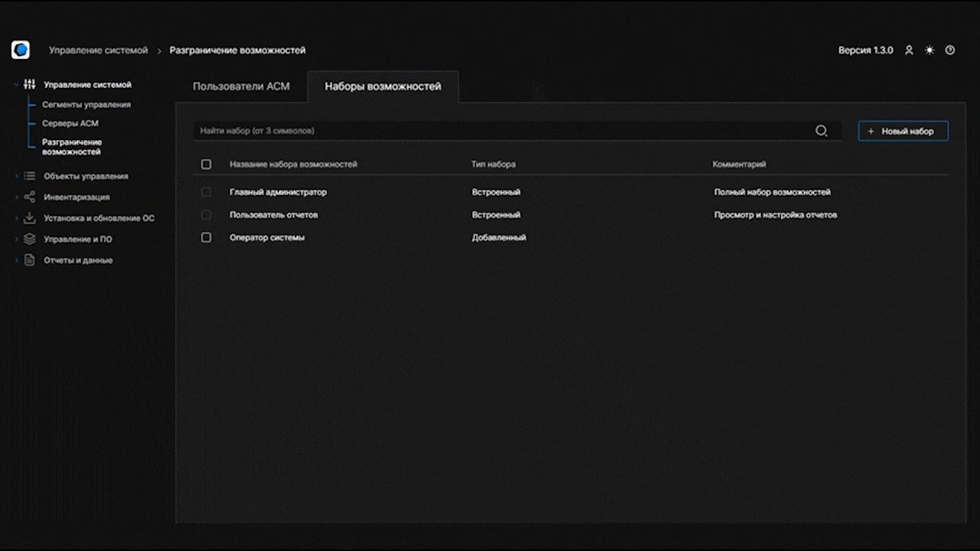Expand the Инвентаризация sidebar section
This screenshot has height=551, width=980.
[x=17, y=197]
